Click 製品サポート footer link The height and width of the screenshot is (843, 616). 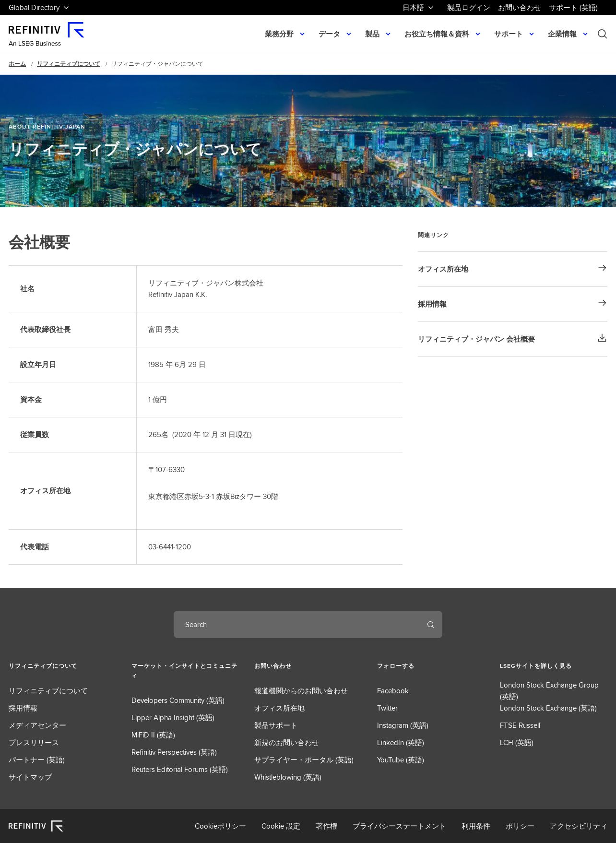(275, 725)
